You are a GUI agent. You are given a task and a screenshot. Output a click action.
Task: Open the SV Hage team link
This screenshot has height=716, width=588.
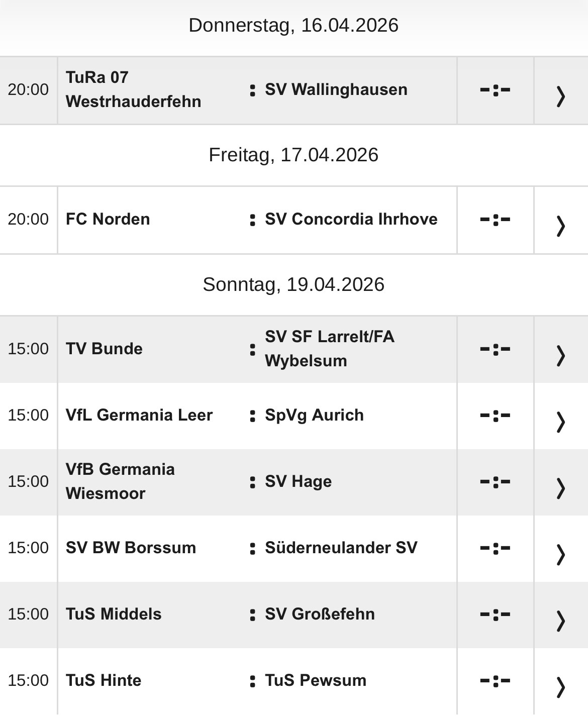pyautogui.click(x=298, y=481)
